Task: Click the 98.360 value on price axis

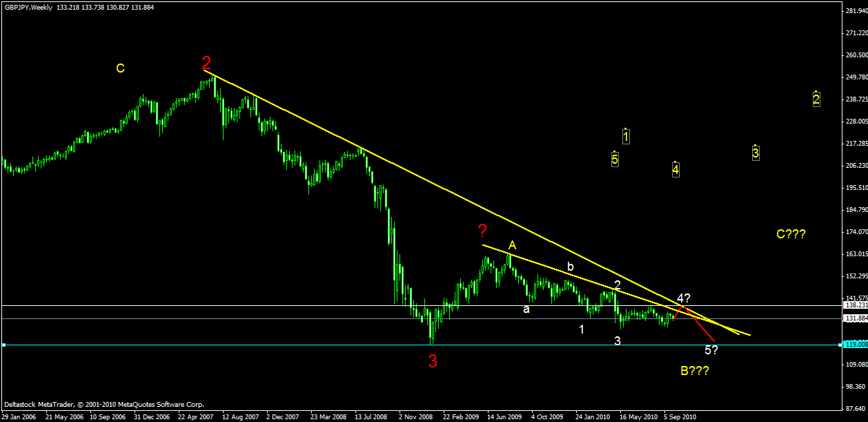Action: tap(856, 387)
